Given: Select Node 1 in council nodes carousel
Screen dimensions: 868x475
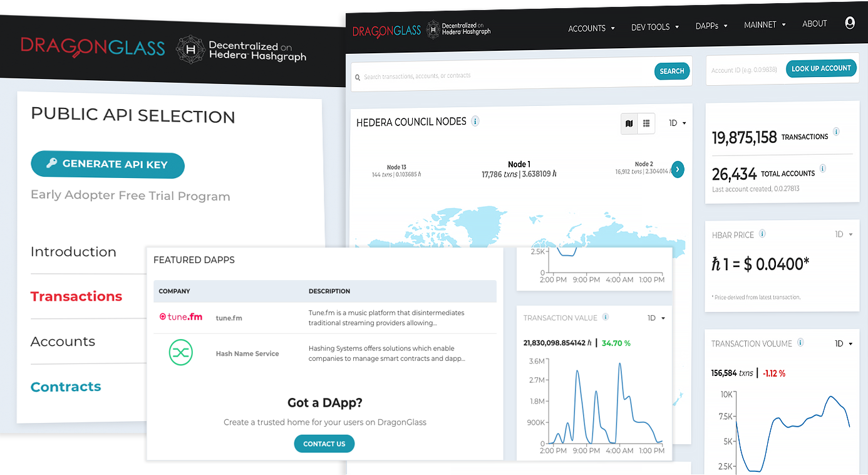Looking at the screenshot, I should [519, 169].
